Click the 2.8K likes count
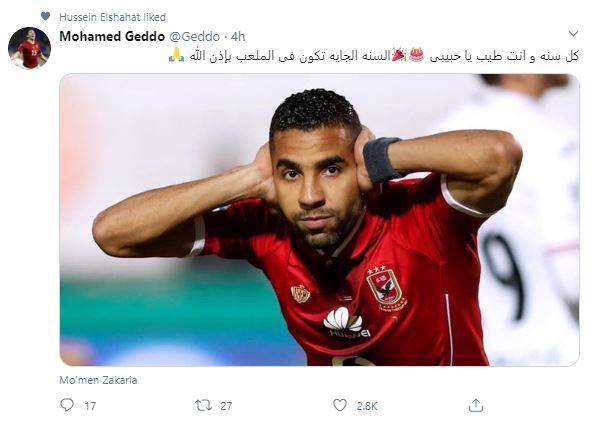 point(367,406)
